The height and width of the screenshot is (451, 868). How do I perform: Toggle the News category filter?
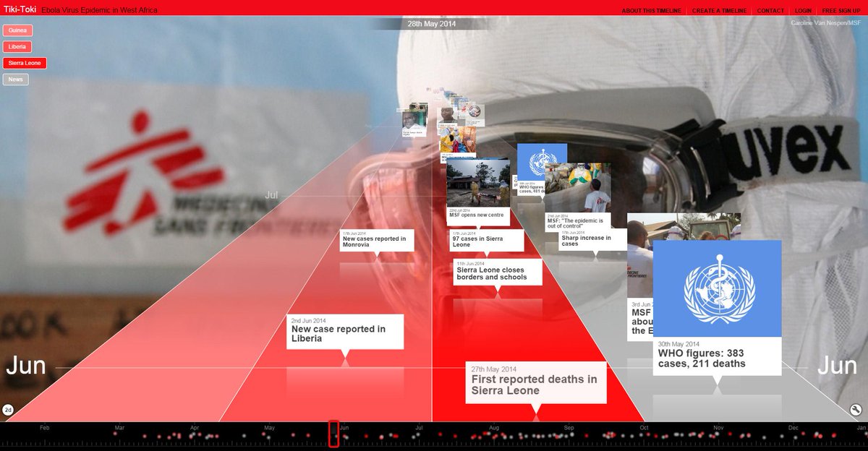click(x=16, y=80)
